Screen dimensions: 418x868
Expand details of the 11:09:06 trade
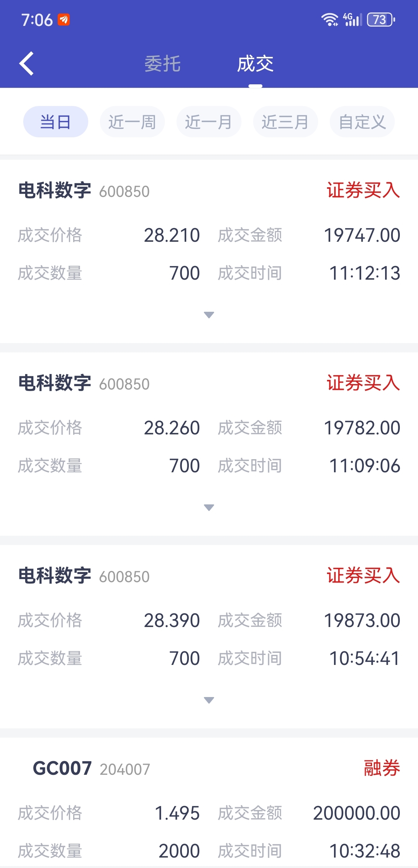[x=209, y=507]
